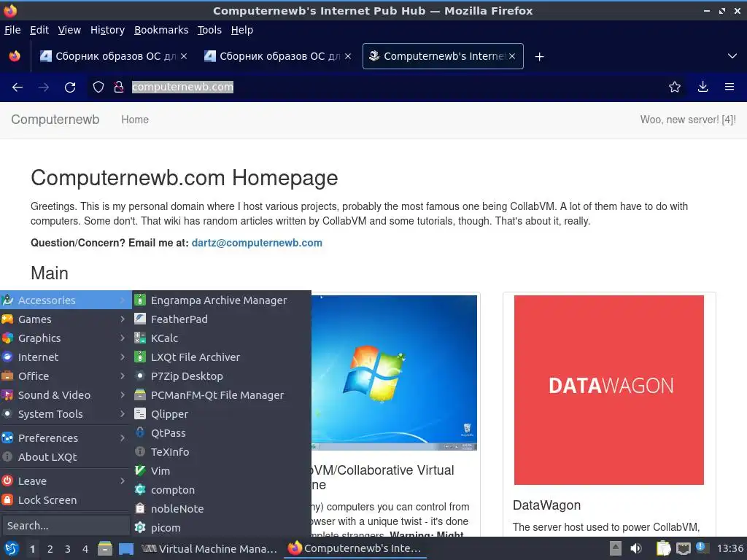
Task: Click the Windows 7 CollabVM screenshot
Action: tap(394, 373)
